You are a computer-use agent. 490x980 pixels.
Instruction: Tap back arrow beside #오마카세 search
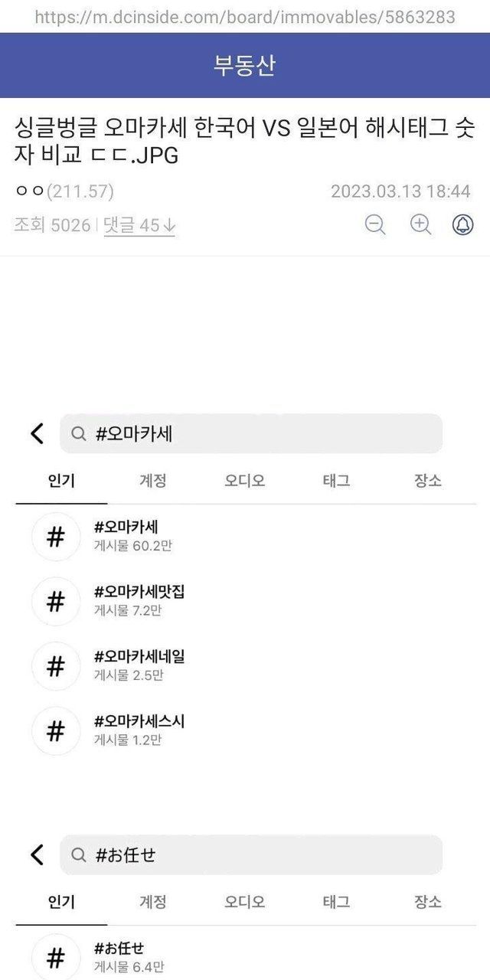37,433
